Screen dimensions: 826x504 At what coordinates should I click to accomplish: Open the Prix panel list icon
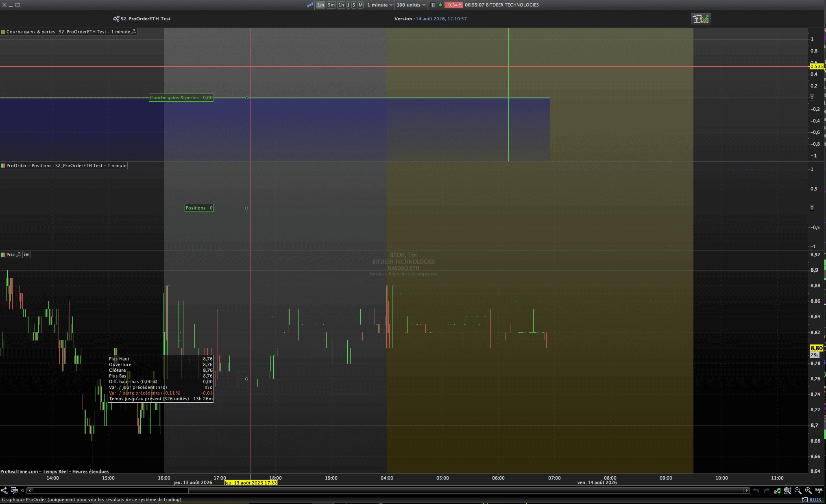(x=26, y=255)
